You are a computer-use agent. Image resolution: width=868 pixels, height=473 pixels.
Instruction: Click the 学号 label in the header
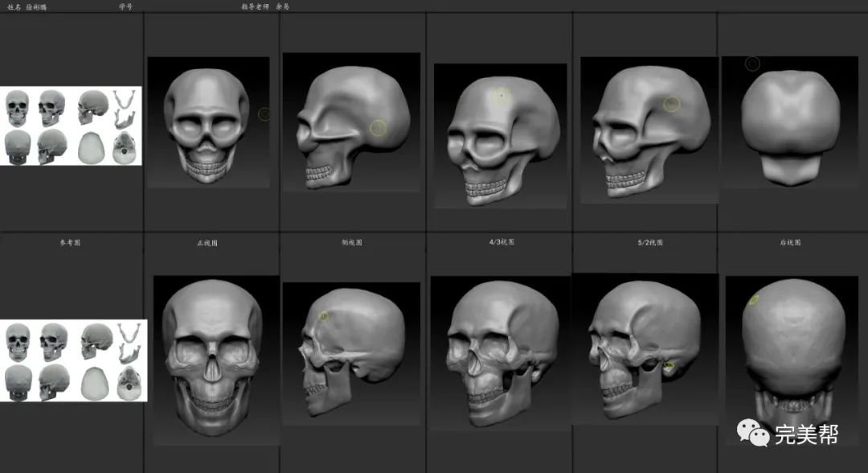coord(125,6)
